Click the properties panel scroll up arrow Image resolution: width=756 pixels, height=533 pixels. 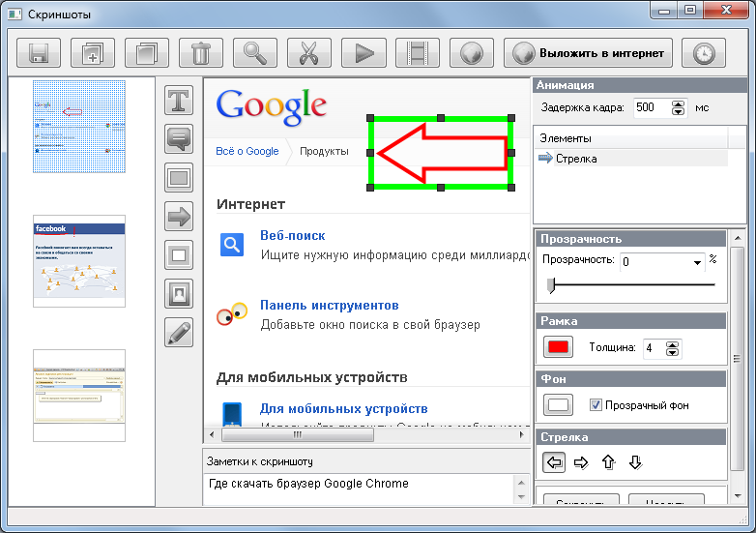coord(738,238)
